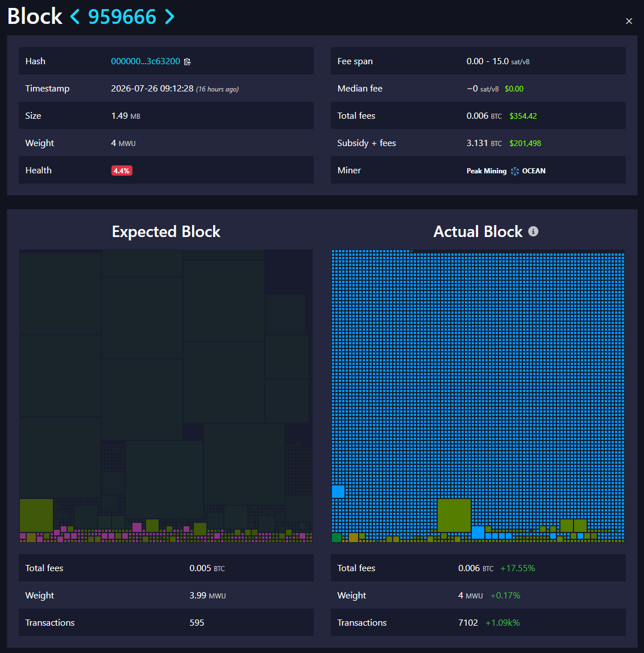
Task: Click the Actual Block info icon
Action: 533,231
